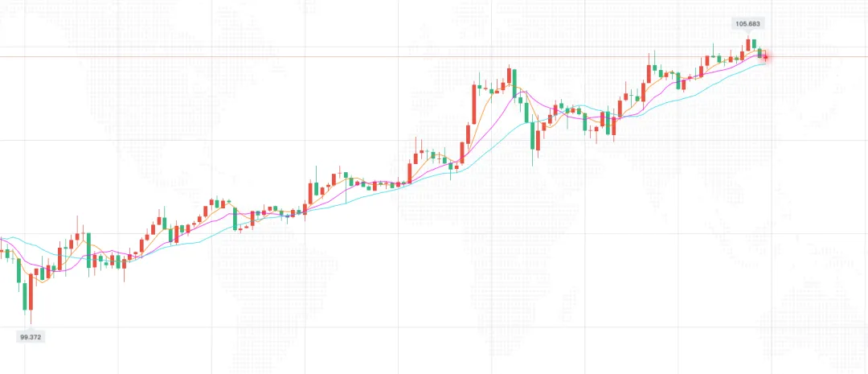Click the long-wick red candle above 99.372 label
This screenshot has width=868, height=374.
(31, 297)
